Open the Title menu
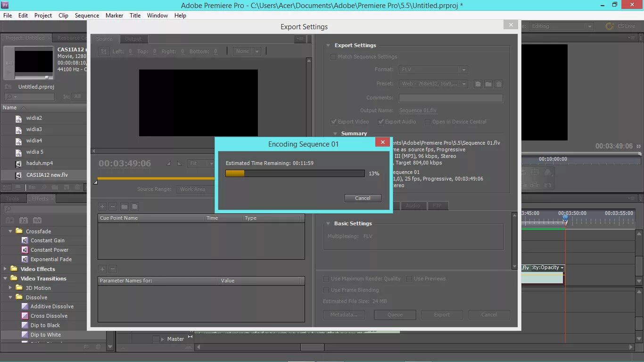The height and width of the screenshot is (362, 644). pyautogui.click(x=135, y=16)
